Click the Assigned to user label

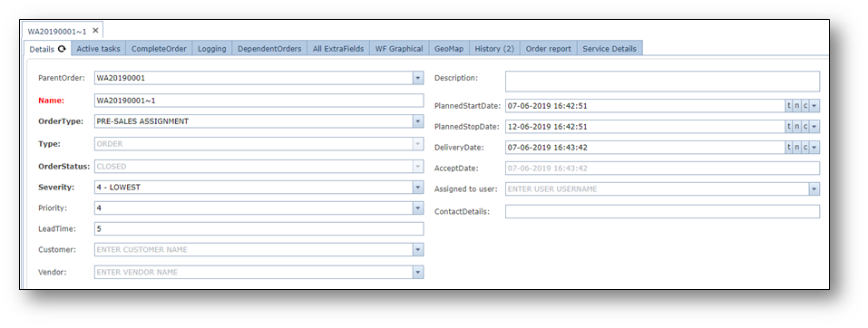point(465,189)
